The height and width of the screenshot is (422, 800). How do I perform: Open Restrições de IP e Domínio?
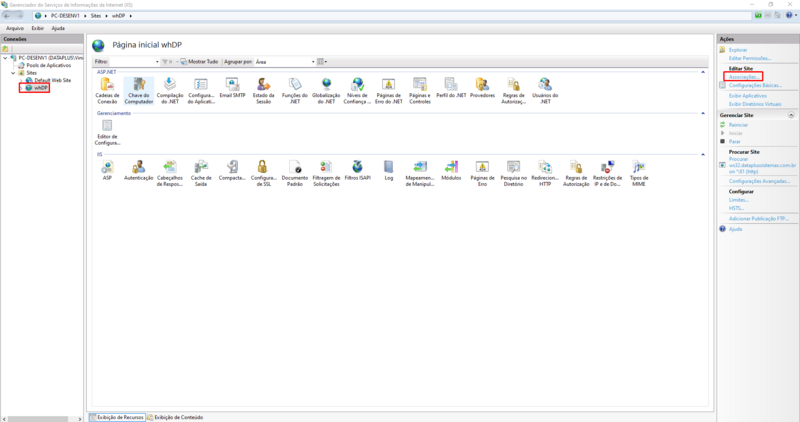click(607, 173)
